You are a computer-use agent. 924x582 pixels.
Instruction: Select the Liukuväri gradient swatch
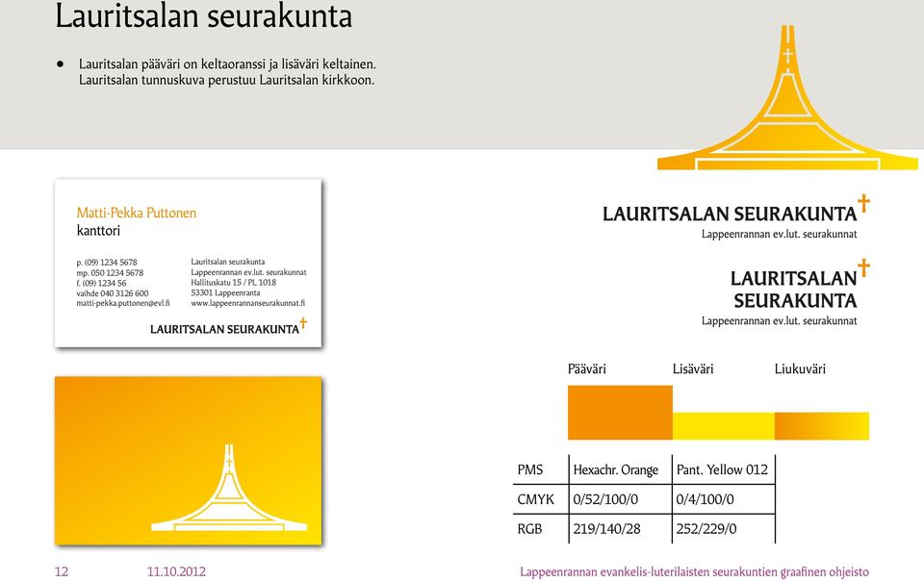(x=821, y=426)
